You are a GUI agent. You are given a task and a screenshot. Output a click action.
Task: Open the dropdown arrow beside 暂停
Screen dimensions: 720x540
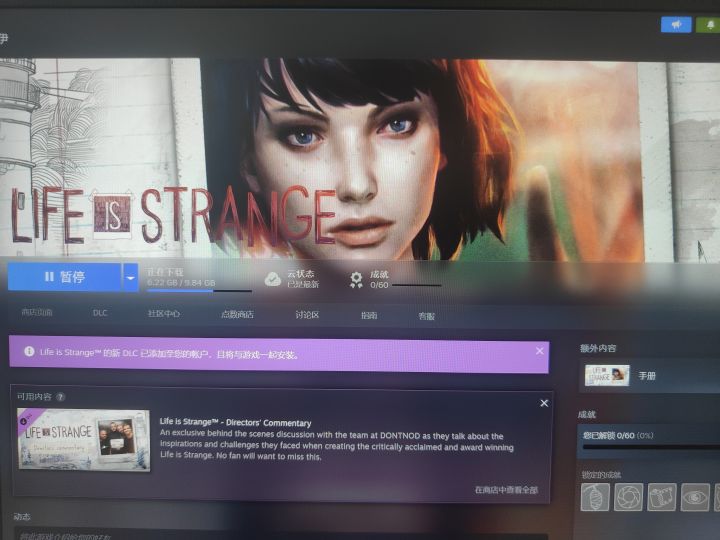130,278
